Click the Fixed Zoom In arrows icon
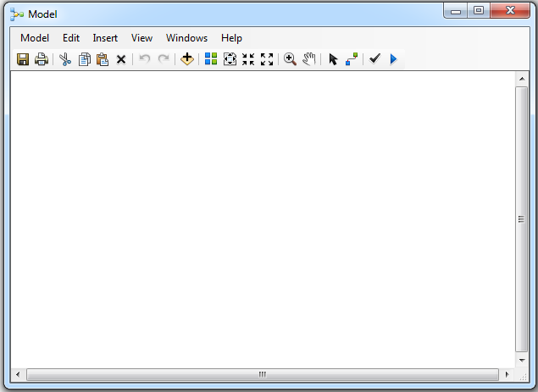The image size is (538, 392). click(248, 59)
